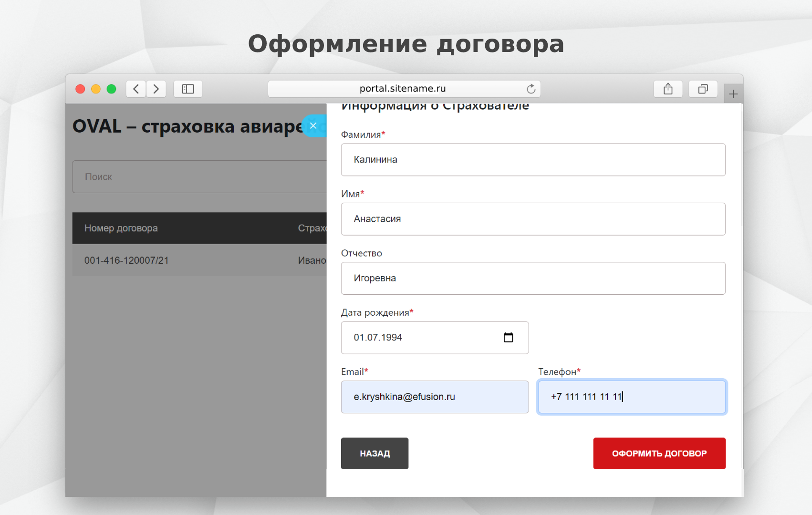Open calendar picker in birth date field
812x515 pixels.
(508, 338)
